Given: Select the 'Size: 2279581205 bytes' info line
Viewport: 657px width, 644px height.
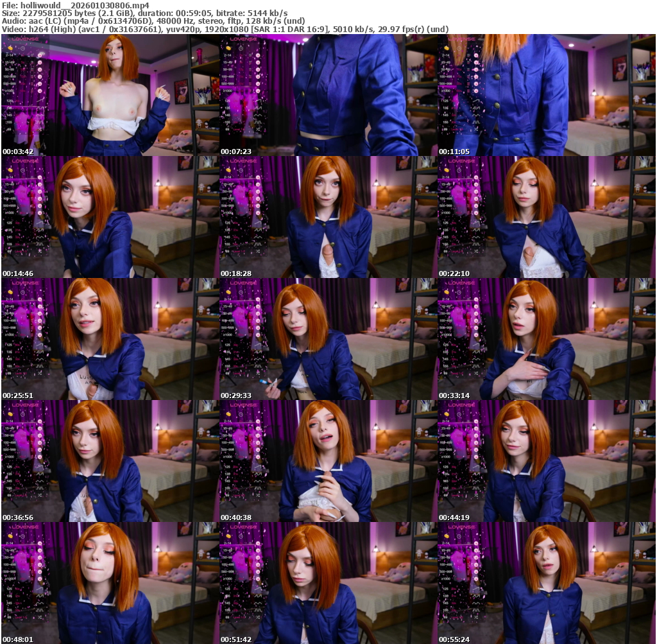Looking at the screenshot, I should (x=144, y=13).
